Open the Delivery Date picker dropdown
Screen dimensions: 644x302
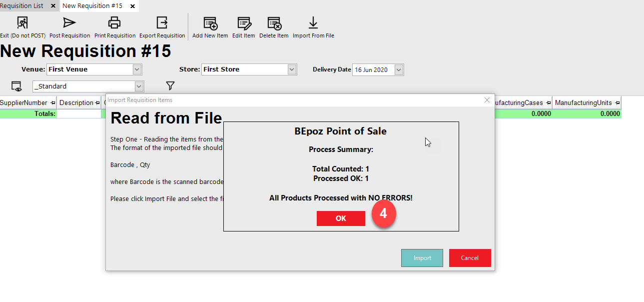pos(399,70)
